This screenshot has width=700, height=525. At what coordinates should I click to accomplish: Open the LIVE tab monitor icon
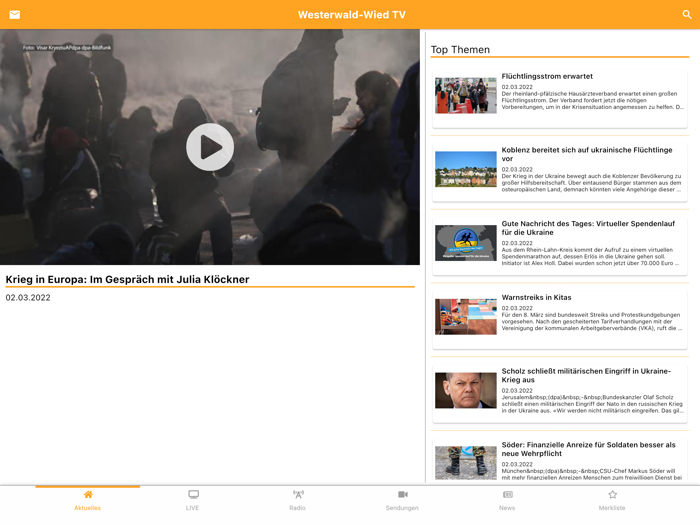[x=193, y=494]
